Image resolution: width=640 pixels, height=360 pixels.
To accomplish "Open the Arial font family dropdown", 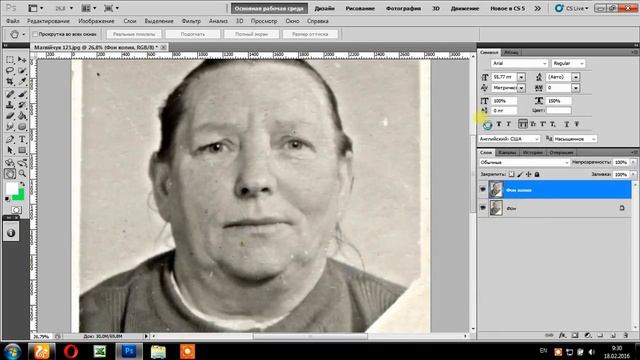I will point(519,63).
